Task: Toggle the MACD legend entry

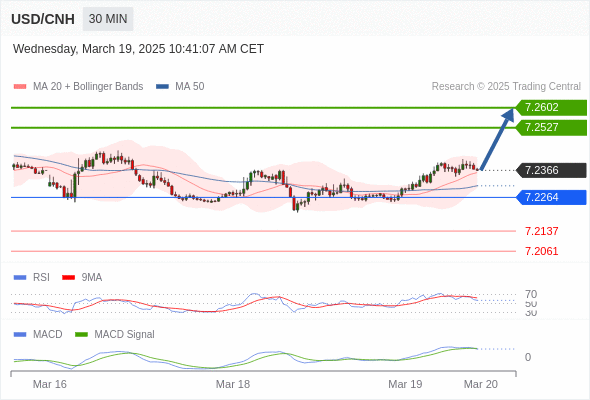Action: point(38,334)
